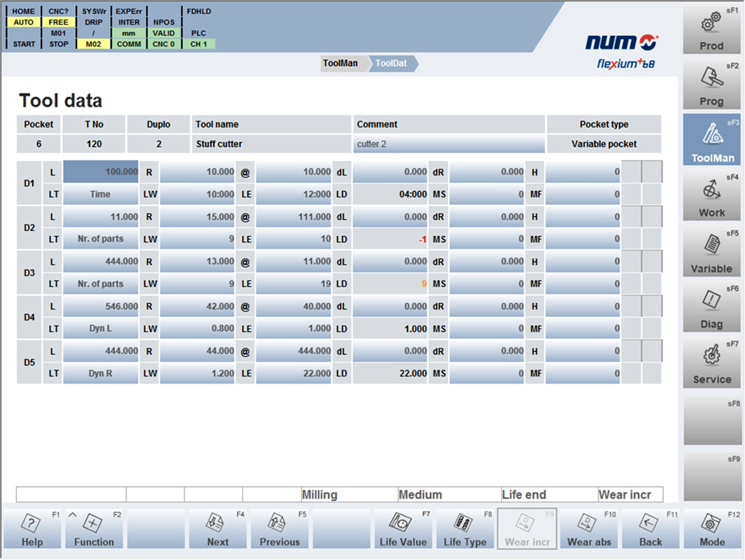
Task: Select the Life Type softkey icon
Action: click(x=465, y=527)
